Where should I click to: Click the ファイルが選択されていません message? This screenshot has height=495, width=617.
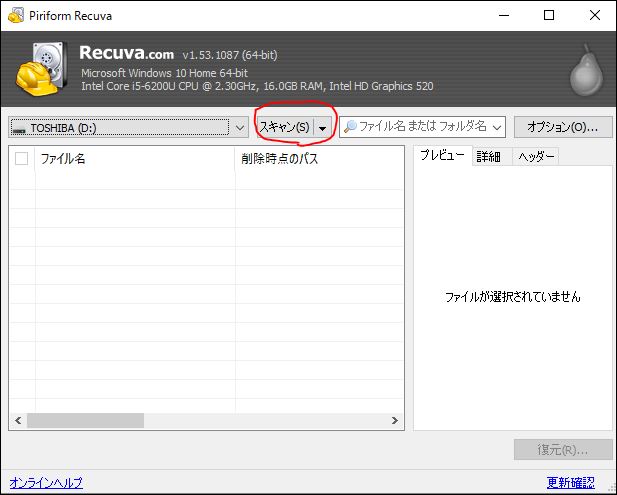[513, 297]
